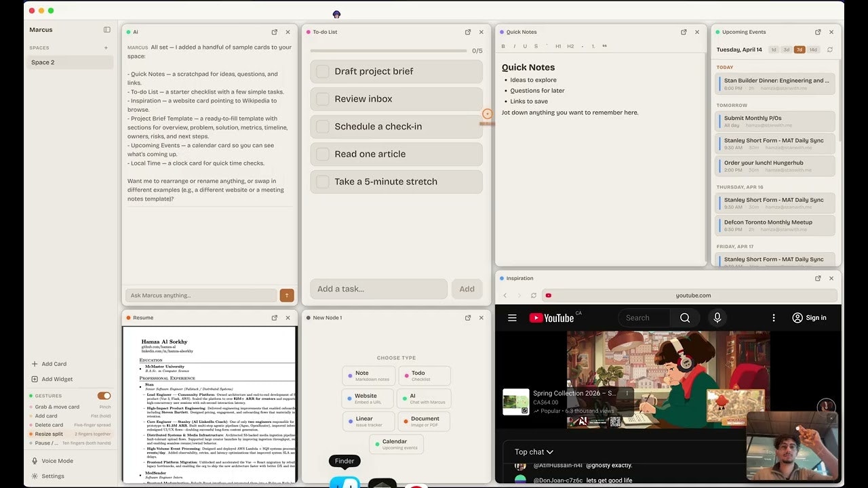Click the Ask Marcus anything input field
This screenshot has height=488, width=868.
pos(201,296)
